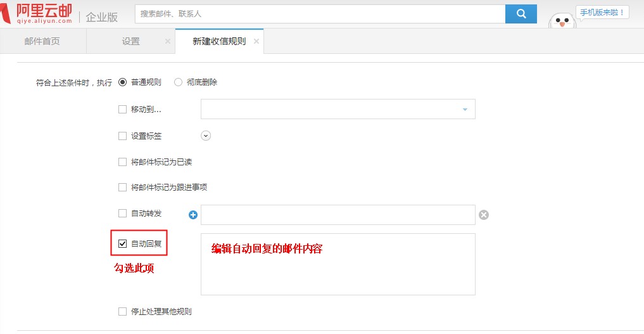Check the 将邮件标记为已读 option
The height and width of the screenshot is (334, 644).
(x=123, y=162)
